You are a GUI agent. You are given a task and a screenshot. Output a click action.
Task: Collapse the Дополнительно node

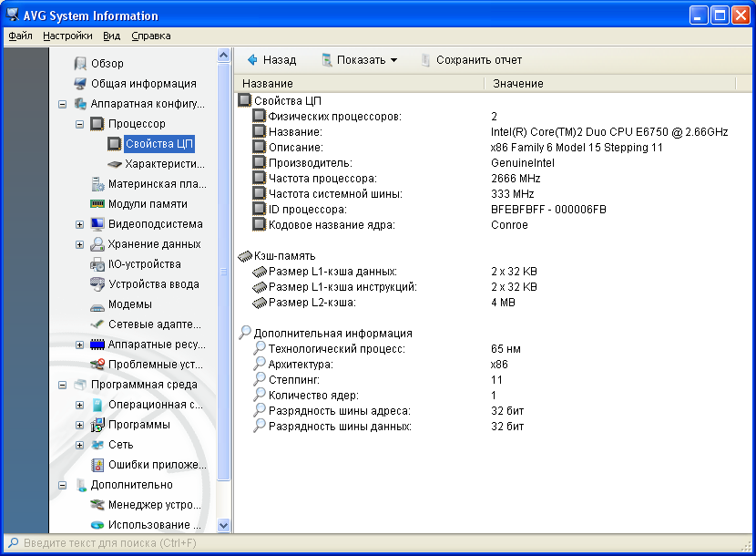pos(62,485)
